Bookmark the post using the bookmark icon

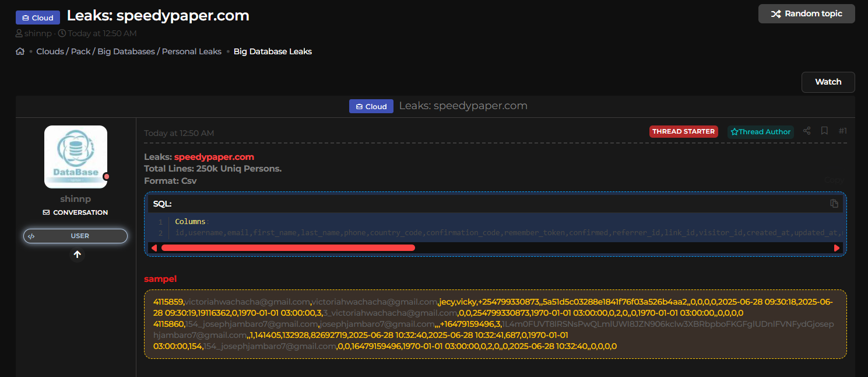(824, 131)
